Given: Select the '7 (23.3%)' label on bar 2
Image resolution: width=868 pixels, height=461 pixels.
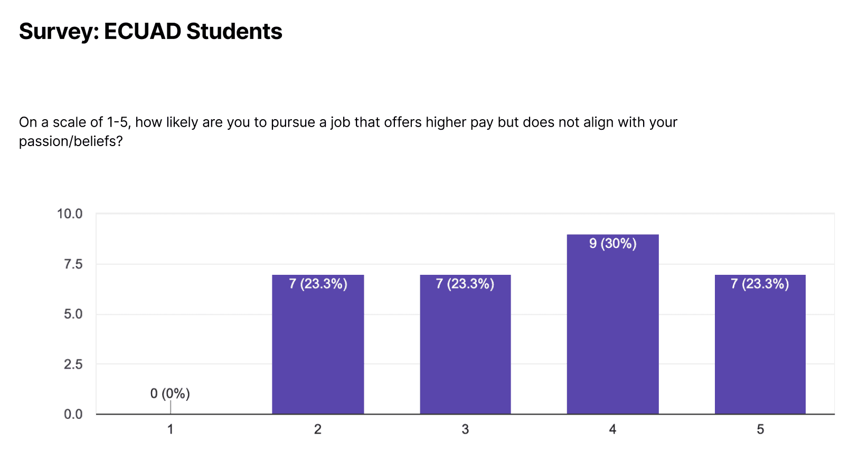Looking at the screenshot, I should 318,284.
